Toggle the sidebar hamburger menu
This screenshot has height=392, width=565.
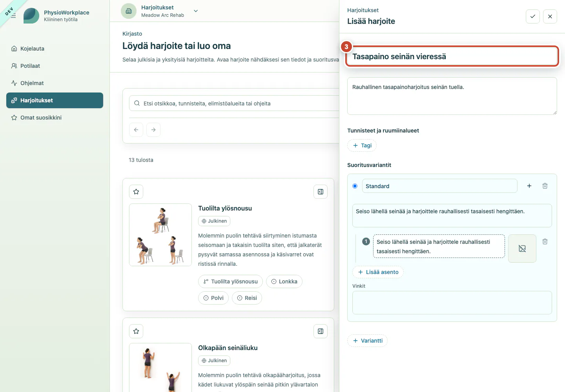(x=13, y=16)
